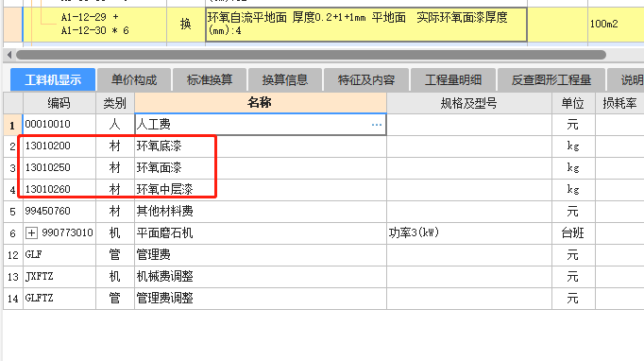This screenshot has height=361, width=644.
Task: Select the 台班 unit cell
Action: (x=573, y=233)
